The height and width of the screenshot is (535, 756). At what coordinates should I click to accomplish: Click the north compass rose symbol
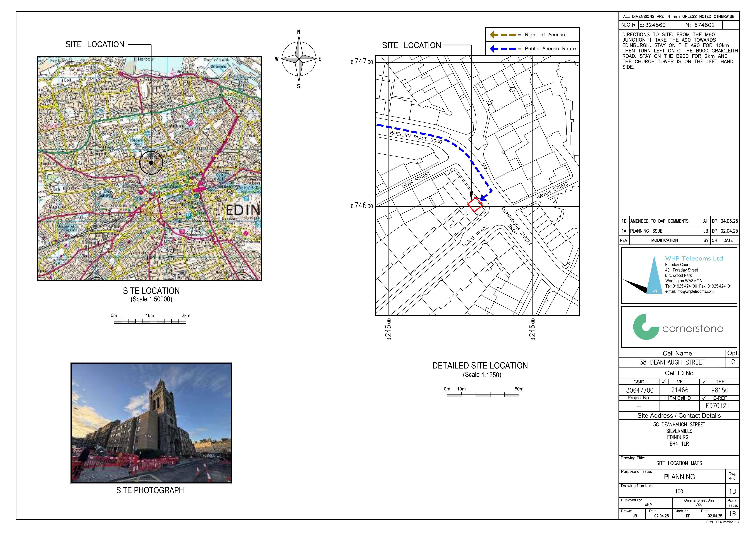pos(299,59)
